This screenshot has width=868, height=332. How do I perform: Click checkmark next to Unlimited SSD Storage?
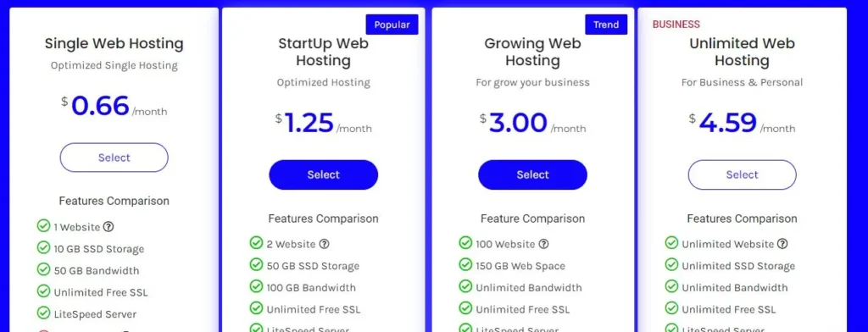[x=671, y=264]
